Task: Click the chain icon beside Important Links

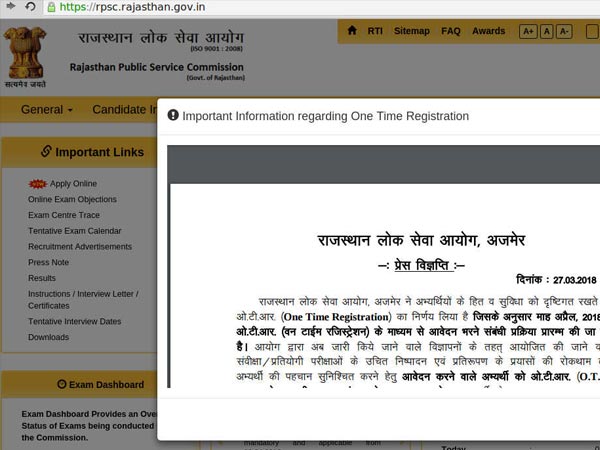Action: 45,152
